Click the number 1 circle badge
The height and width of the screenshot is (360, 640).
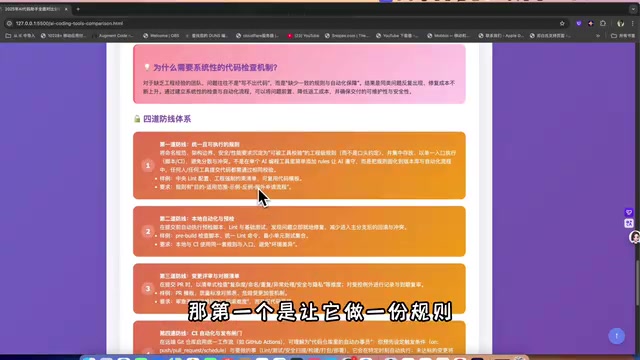(148, 165)
